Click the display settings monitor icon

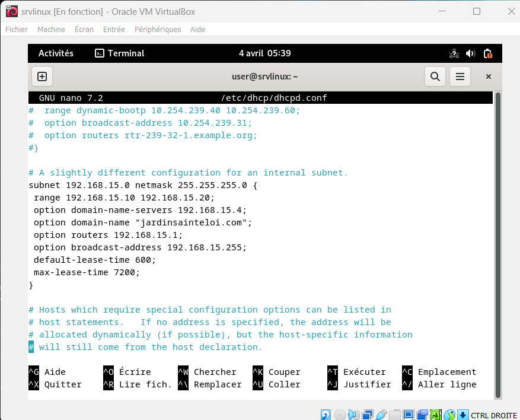[409, 415]
